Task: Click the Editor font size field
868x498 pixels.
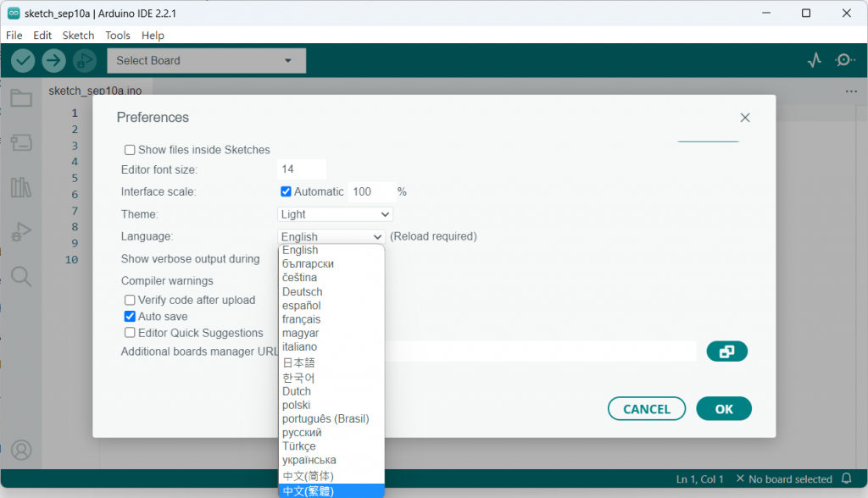Action: click(302, 169)
